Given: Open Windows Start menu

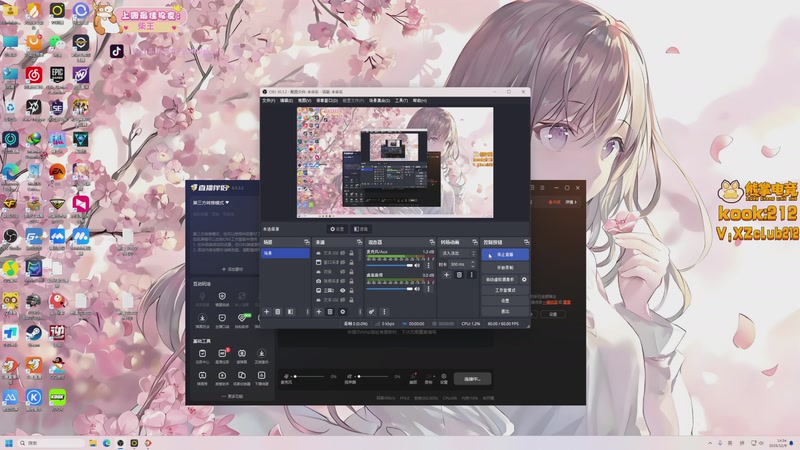Looking at the screenshot, I should pos(9,443).
